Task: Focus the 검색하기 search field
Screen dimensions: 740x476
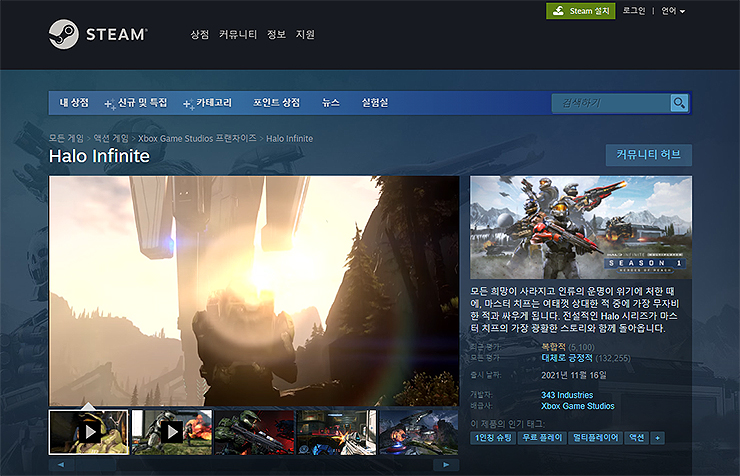Action: (611, 103)
